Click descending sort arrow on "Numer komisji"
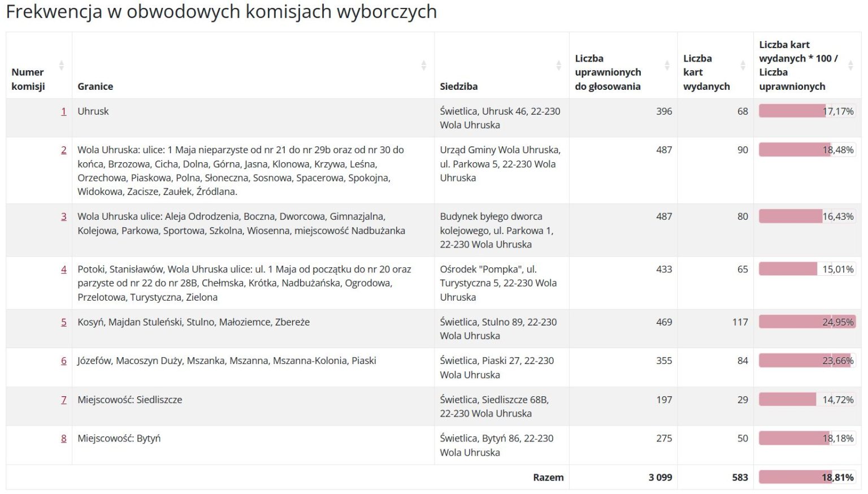 tap(61, 68)
